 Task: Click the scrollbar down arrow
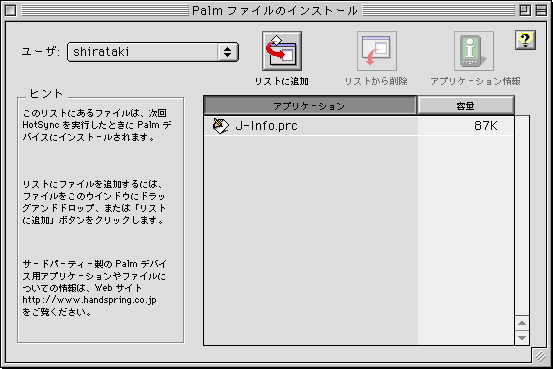pos(522,338)
